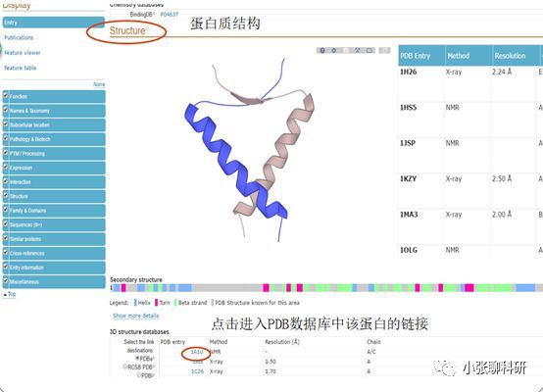Click the up arrow icon beside Top
Viewport: 543px width, 392px height.
(5, 294)
